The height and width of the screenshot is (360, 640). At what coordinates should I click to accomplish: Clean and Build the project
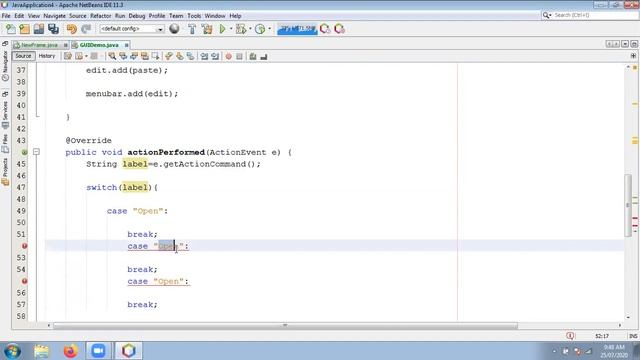(207, 29)
